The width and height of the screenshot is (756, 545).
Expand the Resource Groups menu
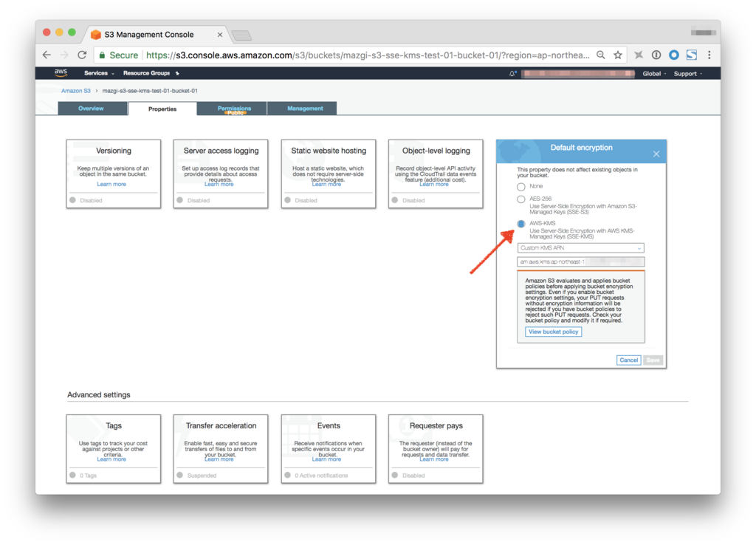(147, 73)
